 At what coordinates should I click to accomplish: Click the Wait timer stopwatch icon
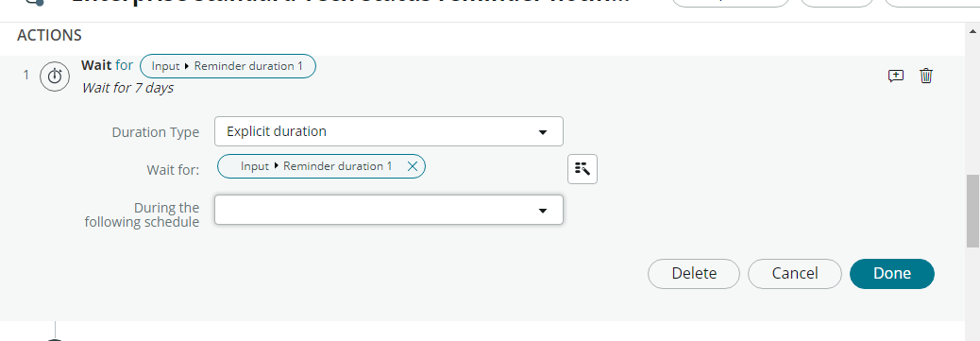tap(55, 77)
